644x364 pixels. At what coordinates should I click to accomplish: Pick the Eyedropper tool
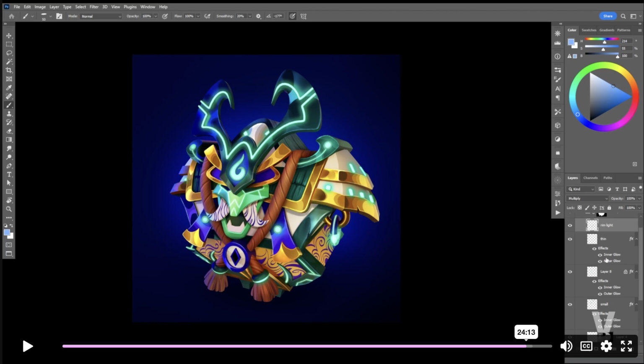click(x=9, y=88)
